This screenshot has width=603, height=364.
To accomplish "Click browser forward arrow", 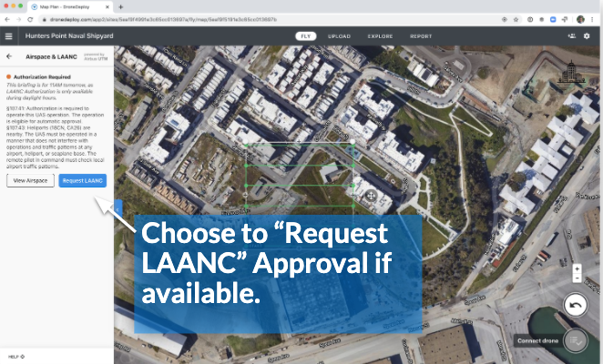I will [x=18, y=19].
